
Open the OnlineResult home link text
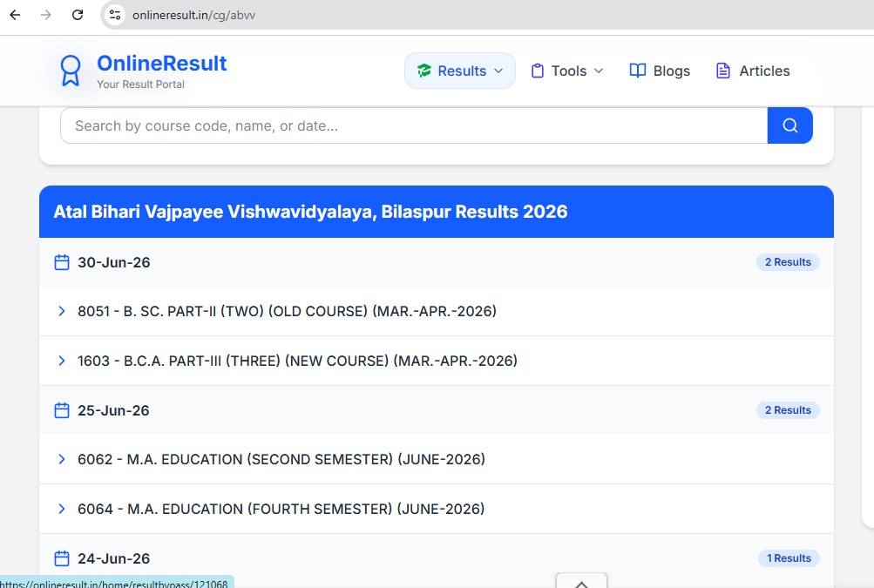point(162,64)
